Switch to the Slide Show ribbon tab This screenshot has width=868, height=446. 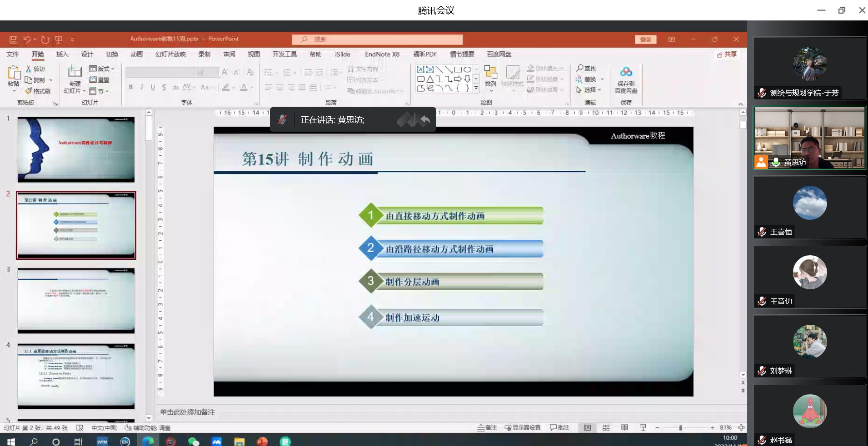tap(170, 55)
